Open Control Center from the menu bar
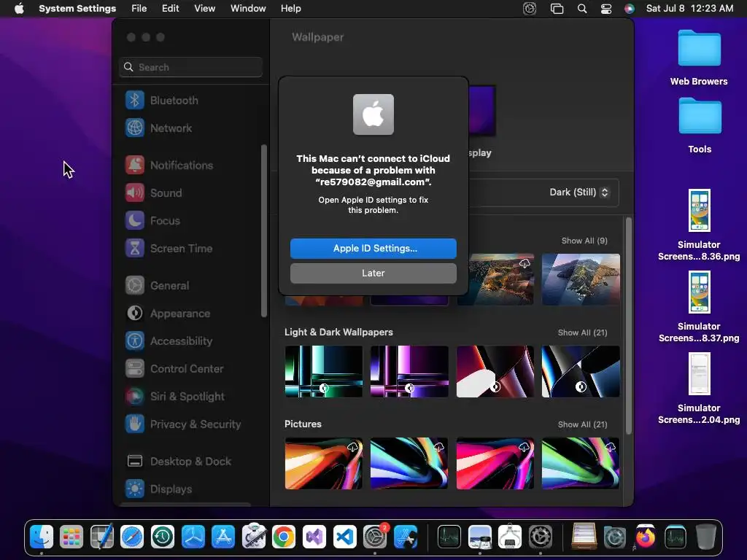747x560 pixels. [x=606, y=9]
